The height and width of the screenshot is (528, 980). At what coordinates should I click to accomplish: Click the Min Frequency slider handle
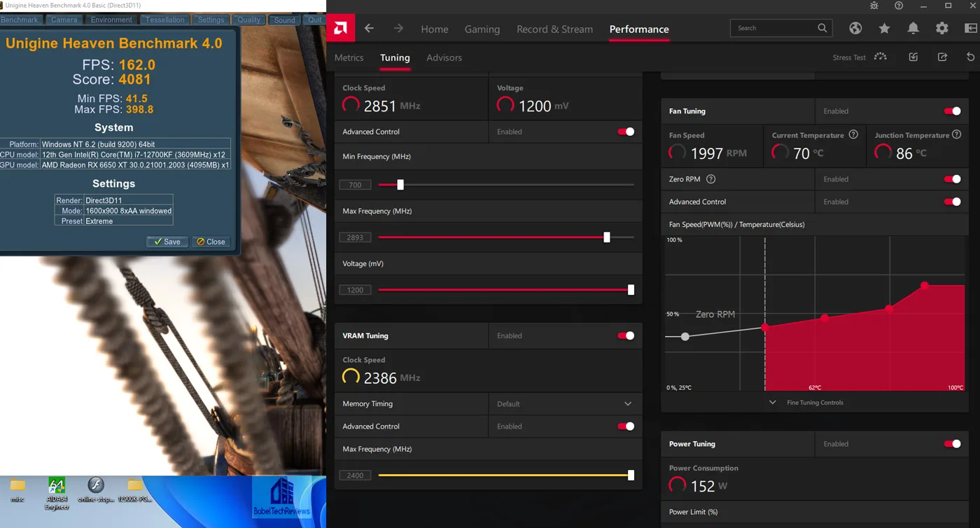click(400, 185)
